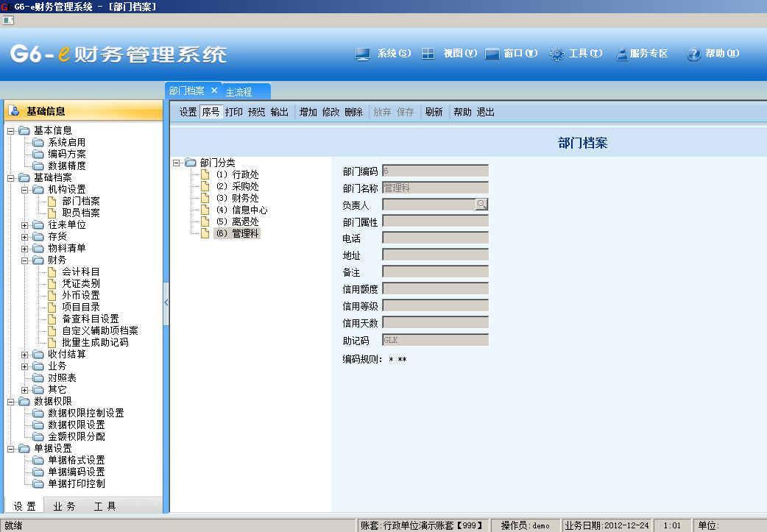The image size is (767, 532).
Task: Click the magnifier icon beside 负责人 field
Action: (x=481, y=205)
